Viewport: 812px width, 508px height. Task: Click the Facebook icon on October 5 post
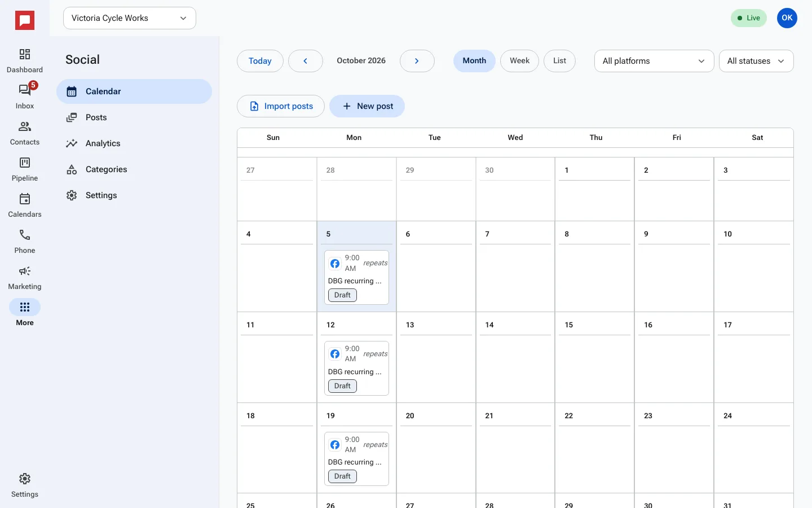click(335, 264)
